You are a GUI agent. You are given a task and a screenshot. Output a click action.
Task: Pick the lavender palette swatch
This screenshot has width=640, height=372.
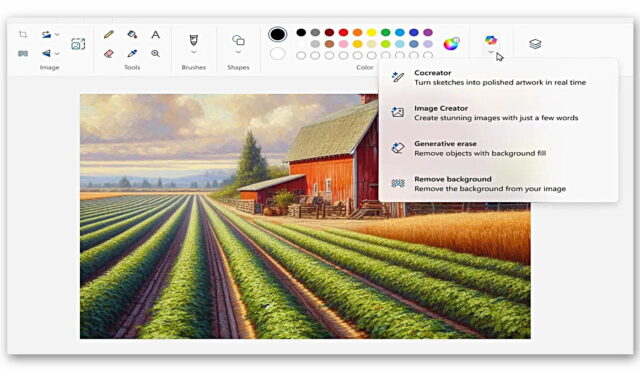click(x=428, y=44)
